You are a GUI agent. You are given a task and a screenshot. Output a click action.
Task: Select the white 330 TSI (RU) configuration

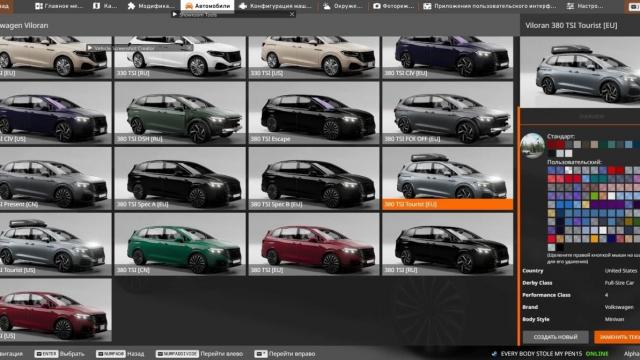point(180,57)
